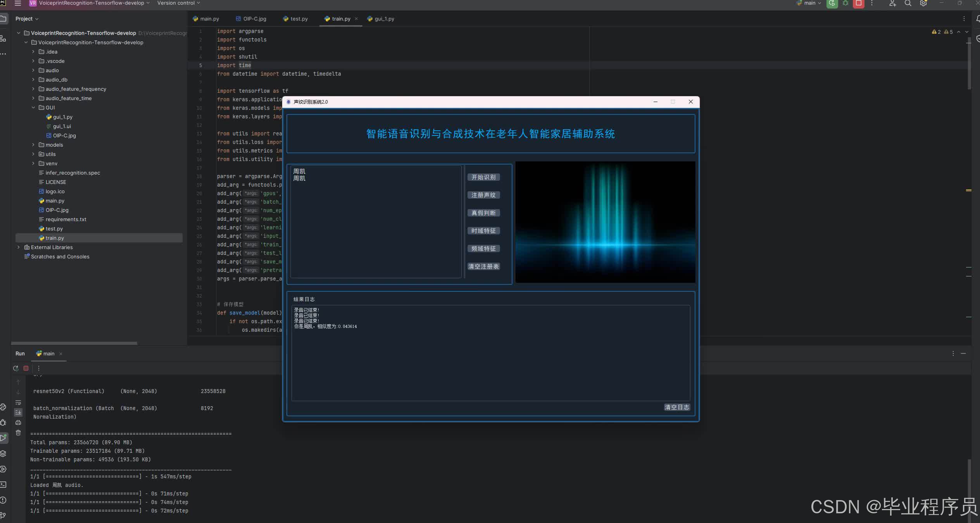Viewport: 980px width, 523px height.
Task: Click 时域特征 button in voiceprint window
Action: tap(483, 230)
